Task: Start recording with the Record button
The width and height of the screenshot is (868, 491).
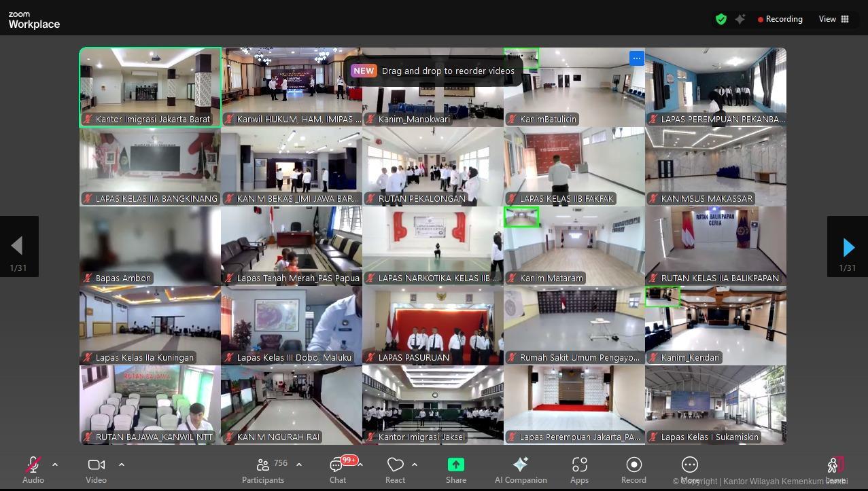Action: coord(633,469)
